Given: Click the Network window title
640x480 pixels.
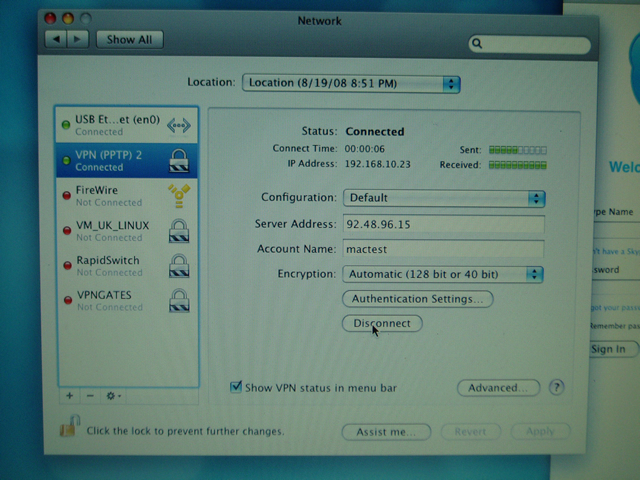Looking at the screenshot, I should pos(319,20).
